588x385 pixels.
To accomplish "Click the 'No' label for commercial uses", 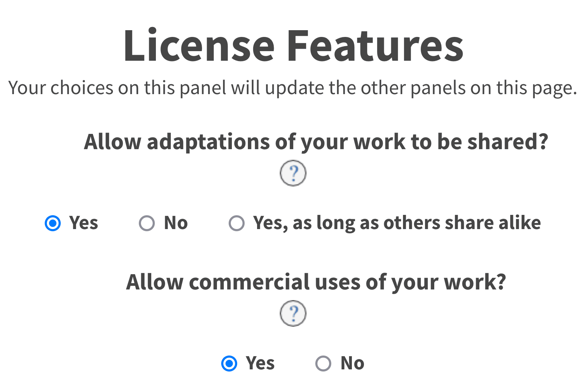I will [352, 363].
